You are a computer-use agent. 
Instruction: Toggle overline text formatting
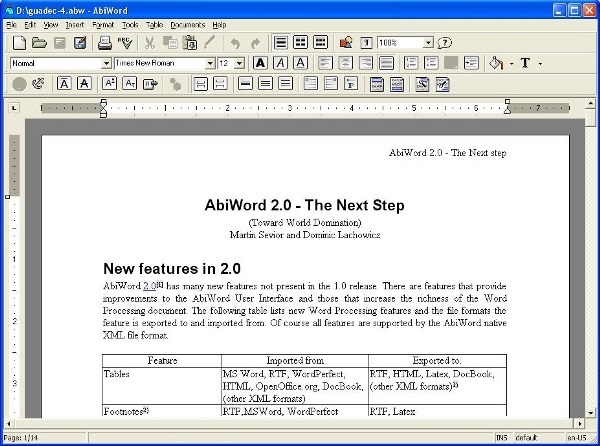tap(64, 83)
